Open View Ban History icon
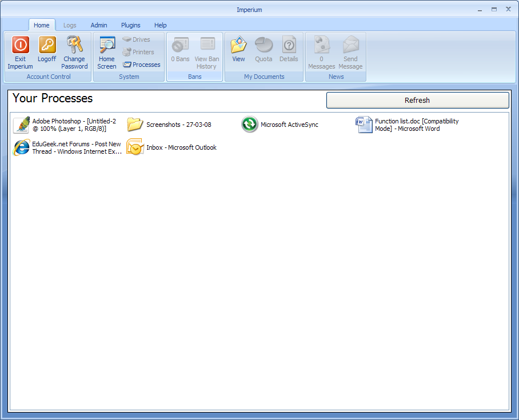This screenshot has width=519, height=420. pos(207,45)
